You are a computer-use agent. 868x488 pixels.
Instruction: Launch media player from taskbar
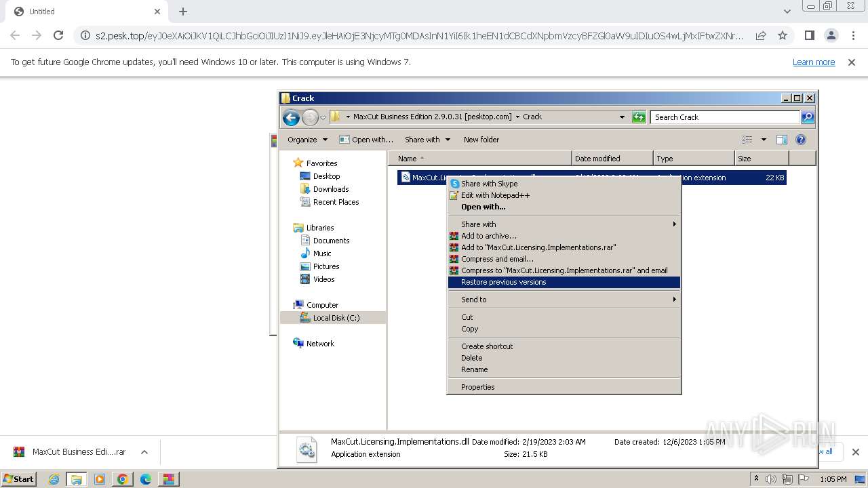tap(100, 479)
